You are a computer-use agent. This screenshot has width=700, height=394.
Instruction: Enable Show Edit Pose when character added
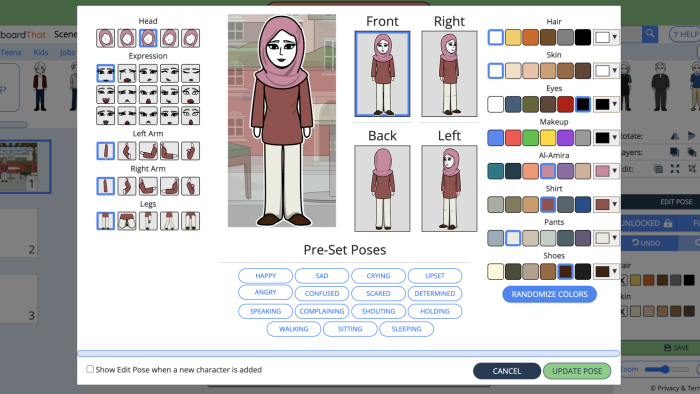(x=90, y=369)
